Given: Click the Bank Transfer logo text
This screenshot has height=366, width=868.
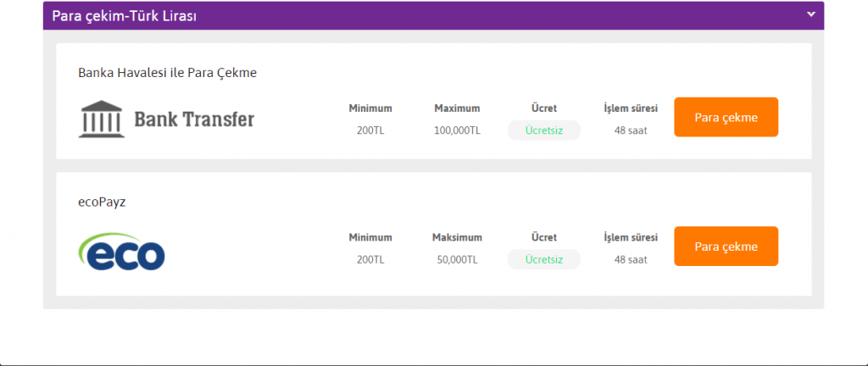Looking at the screenshot, I should pos(194,119).
